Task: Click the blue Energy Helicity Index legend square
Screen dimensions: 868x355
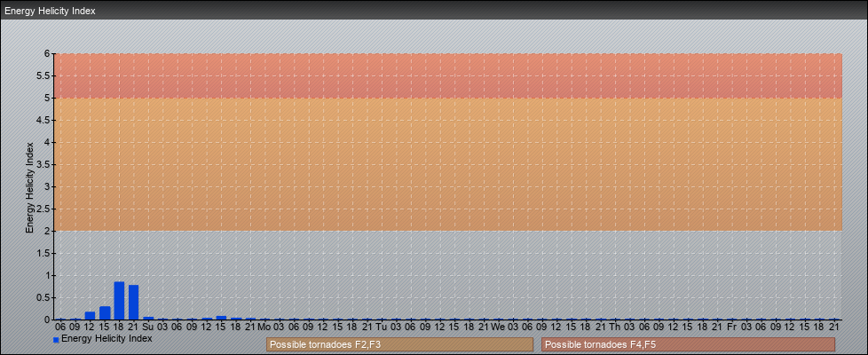Action: tap(56, 340)
